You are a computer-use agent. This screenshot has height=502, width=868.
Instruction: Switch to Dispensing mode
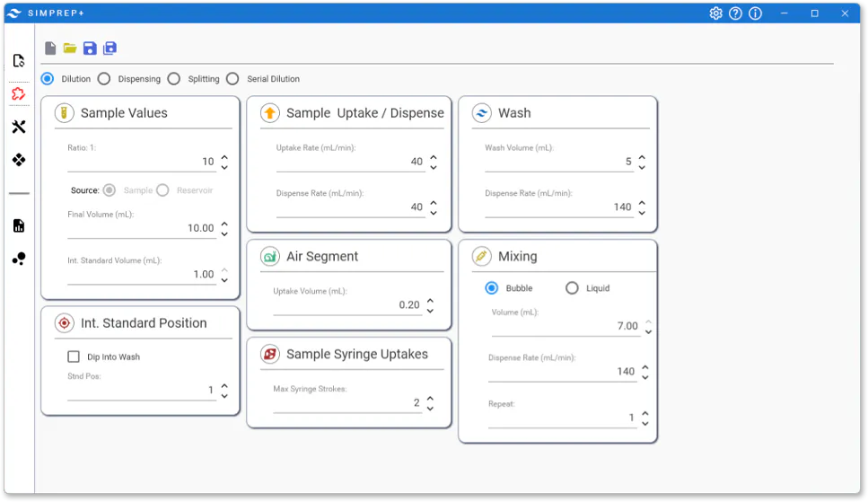[x=104, y=79]
